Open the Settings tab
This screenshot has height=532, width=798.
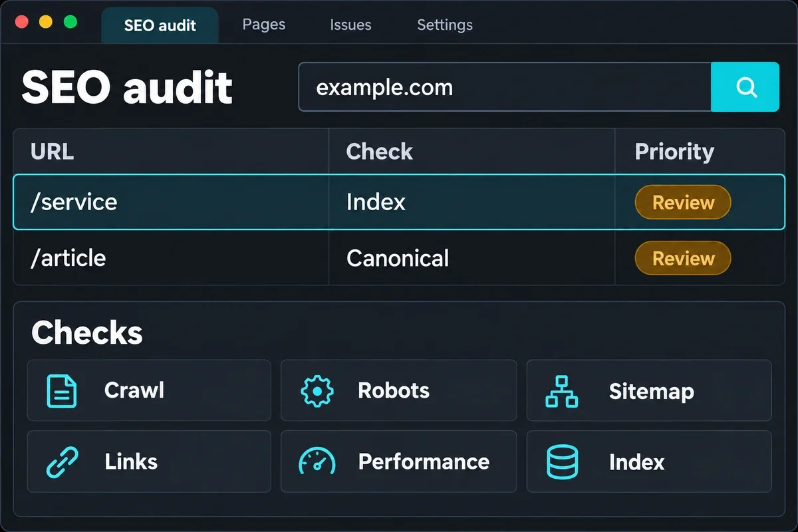(x=445, y=25)
